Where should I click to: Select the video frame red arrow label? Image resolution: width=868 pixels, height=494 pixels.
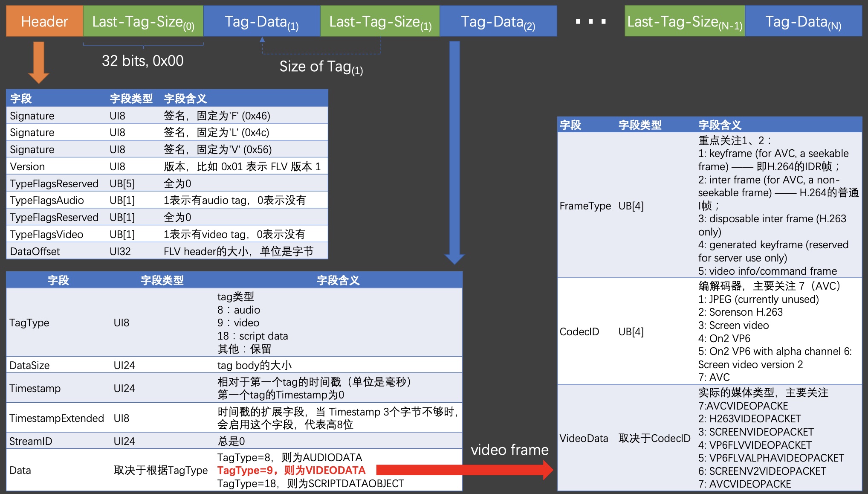510,450
